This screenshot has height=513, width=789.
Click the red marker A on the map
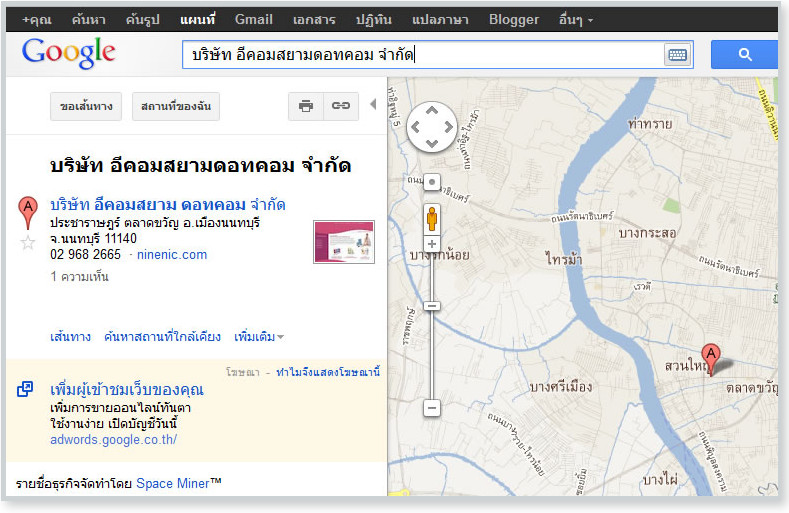click(711, 358)
